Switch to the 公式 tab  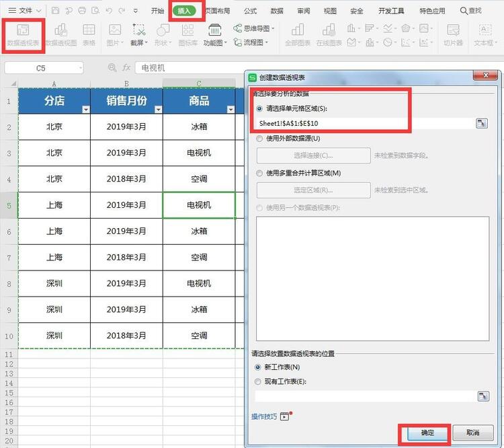pos(250,11)
